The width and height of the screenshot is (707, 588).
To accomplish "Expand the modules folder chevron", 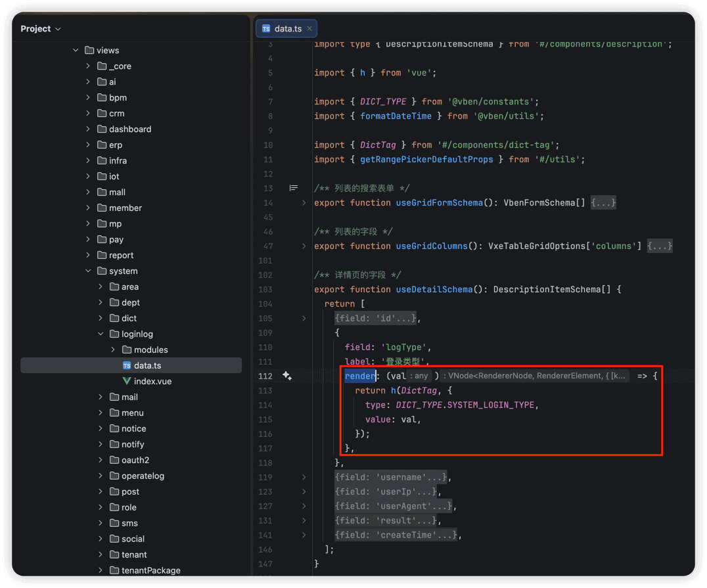I will (113, 350).
